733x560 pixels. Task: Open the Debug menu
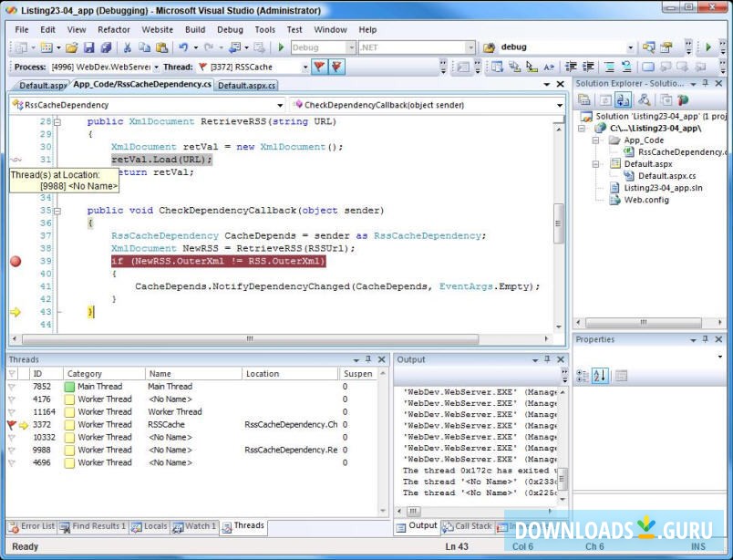[230, 29]
